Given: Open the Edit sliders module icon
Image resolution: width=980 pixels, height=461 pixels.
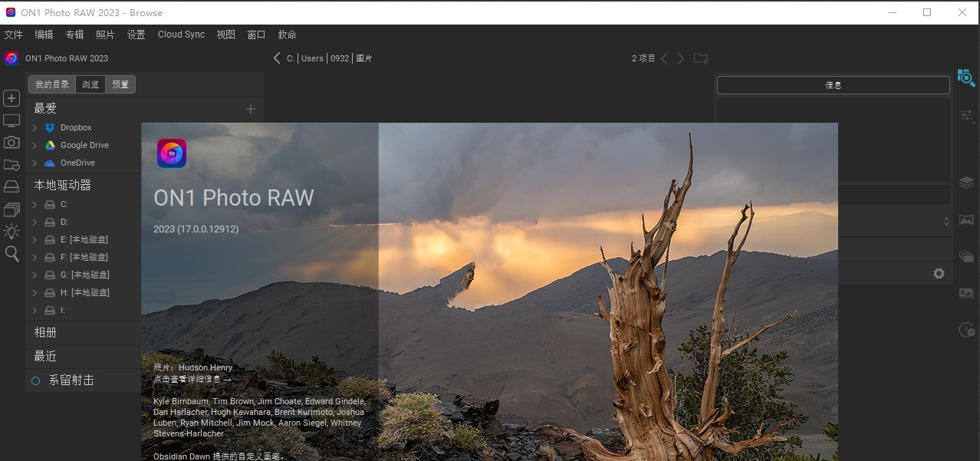Looking at the screenshot, I should (967, 117).
